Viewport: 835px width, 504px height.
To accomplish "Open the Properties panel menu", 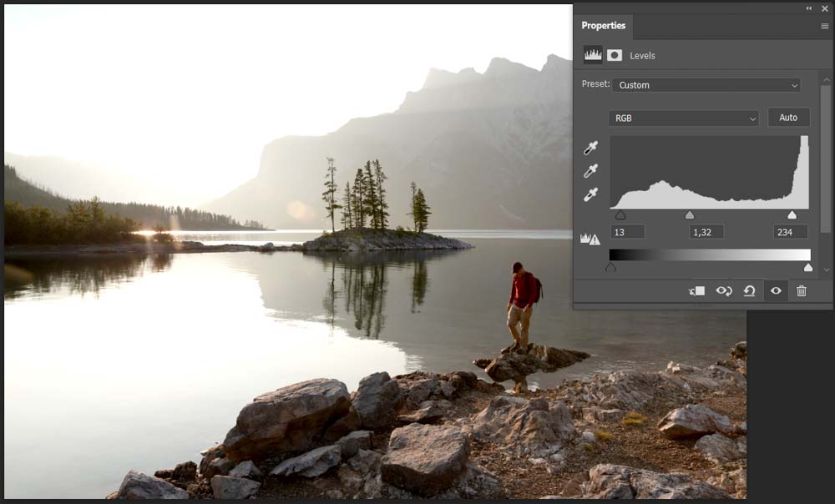I will click(x=824, y=26).
